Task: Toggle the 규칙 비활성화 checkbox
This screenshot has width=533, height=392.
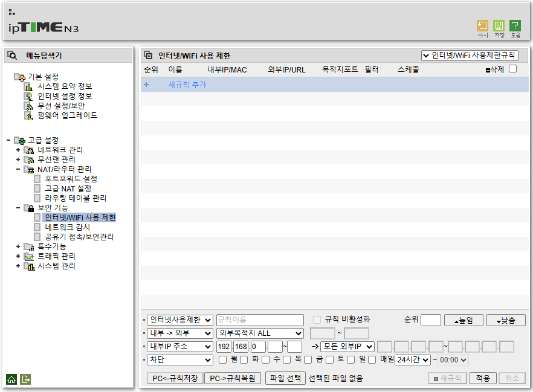Action: point(317,320)
